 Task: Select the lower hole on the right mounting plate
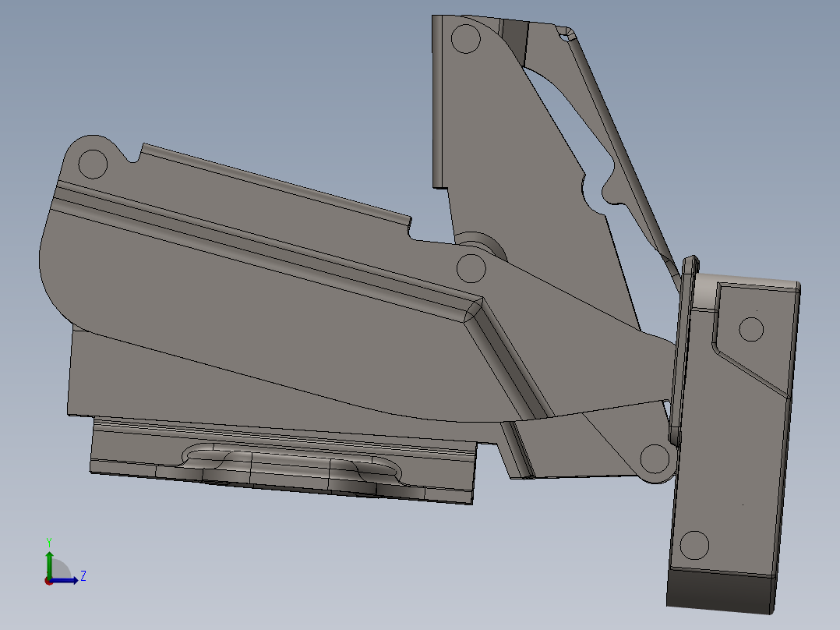click(694, 545)
